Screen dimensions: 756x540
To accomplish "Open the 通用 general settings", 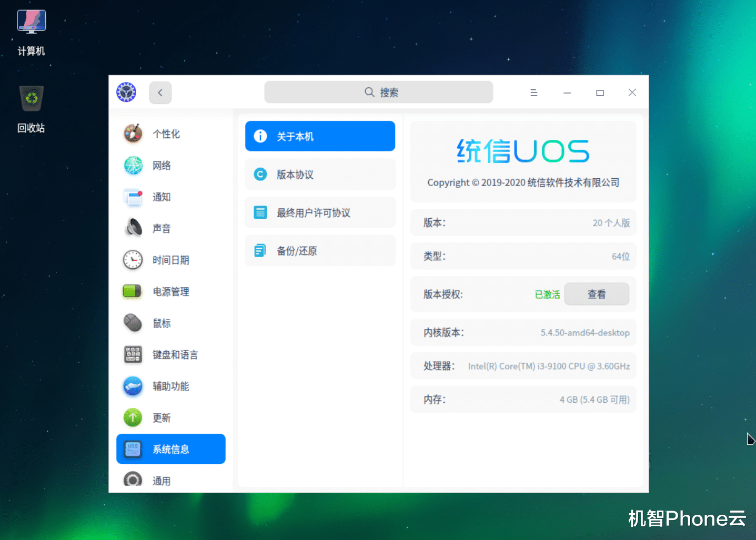I will pos(162,480).
